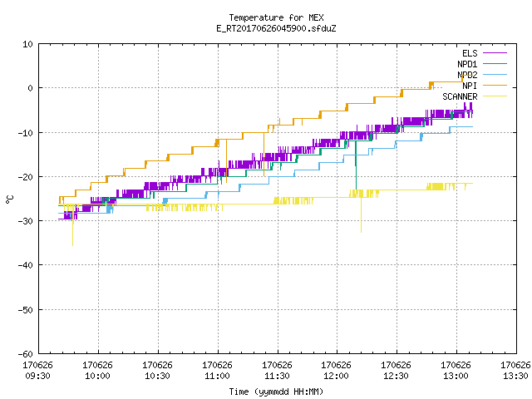Viewport: 532px width, 399px height.
Task: Click the orange NPI legend line sample
Action: coord(495,85)
